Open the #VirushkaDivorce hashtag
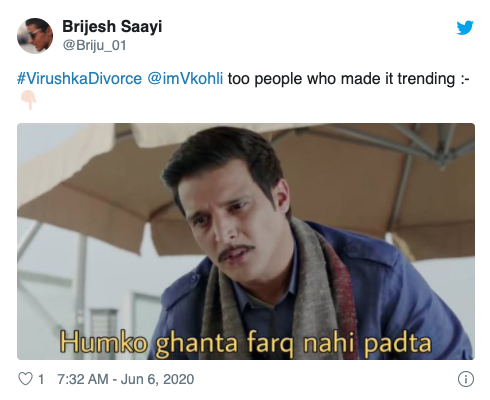 (x=79, y=79)
